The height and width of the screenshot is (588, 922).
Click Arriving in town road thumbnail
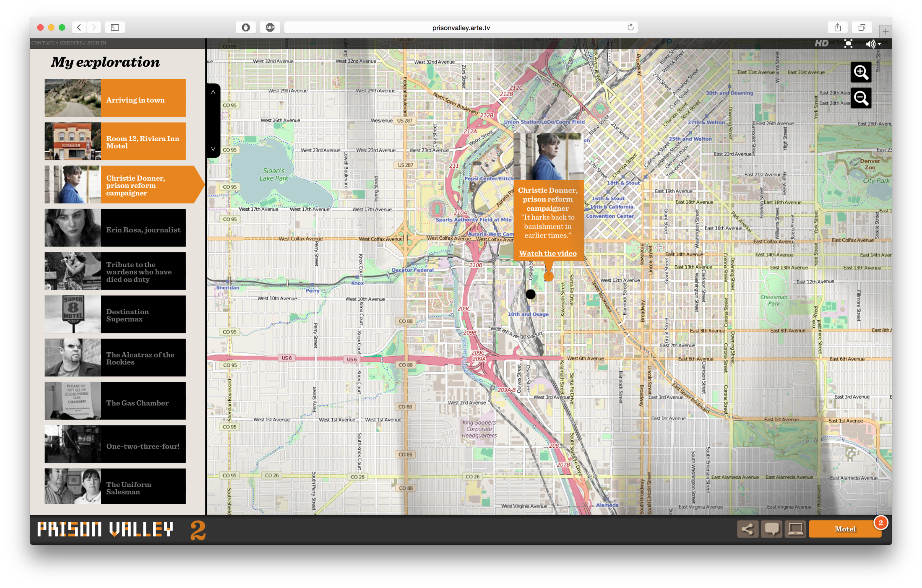click(x=73, y=98)
